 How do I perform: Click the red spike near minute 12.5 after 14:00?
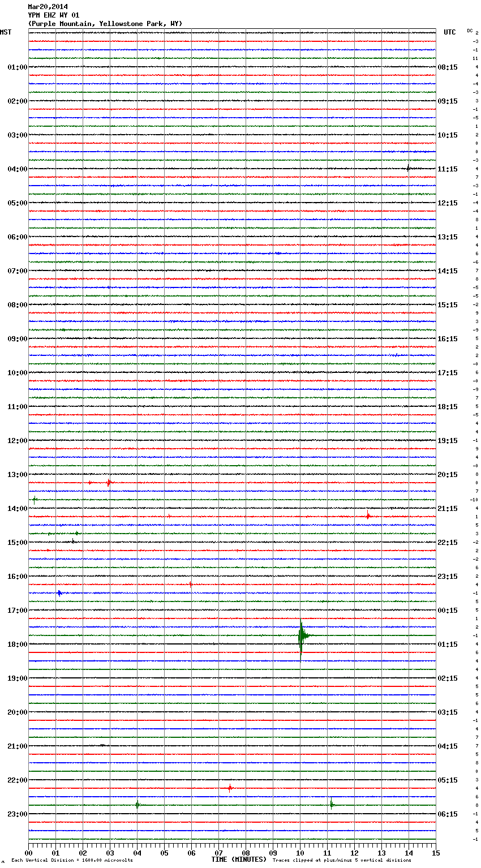click(x=368, y=516)
